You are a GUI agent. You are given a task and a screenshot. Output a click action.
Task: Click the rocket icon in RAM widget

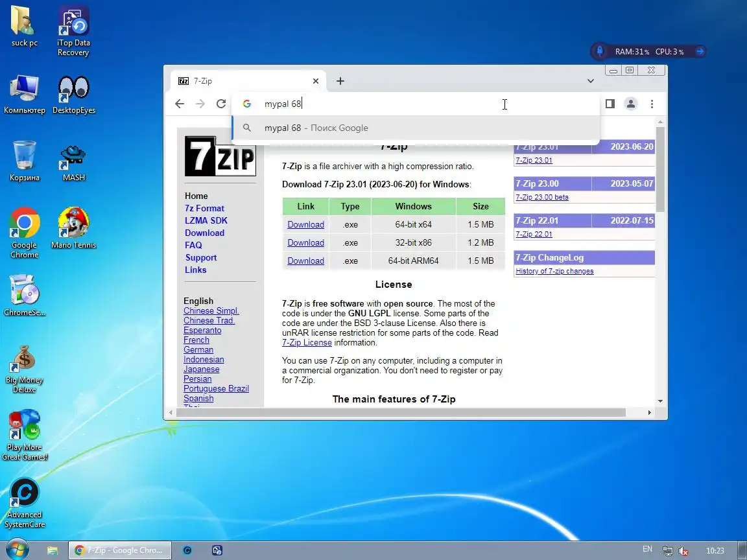tap(600, 51)
